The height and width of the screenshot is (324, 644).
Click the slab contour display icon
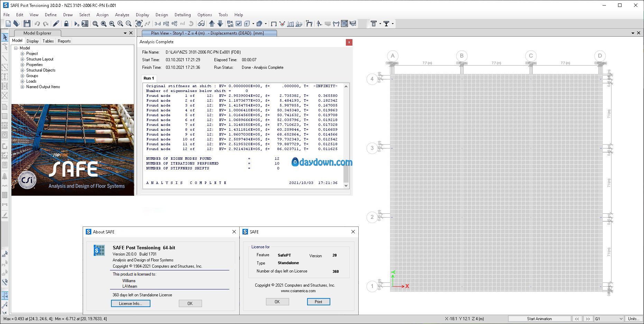[344, 24]
